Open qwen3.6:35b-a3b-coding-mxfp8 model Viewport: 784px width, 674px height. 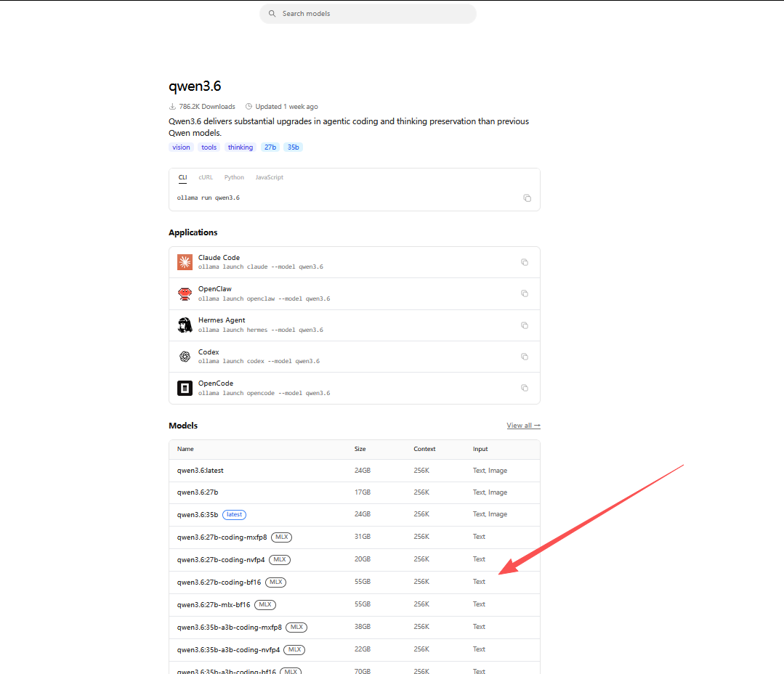[x=230, y=627]
